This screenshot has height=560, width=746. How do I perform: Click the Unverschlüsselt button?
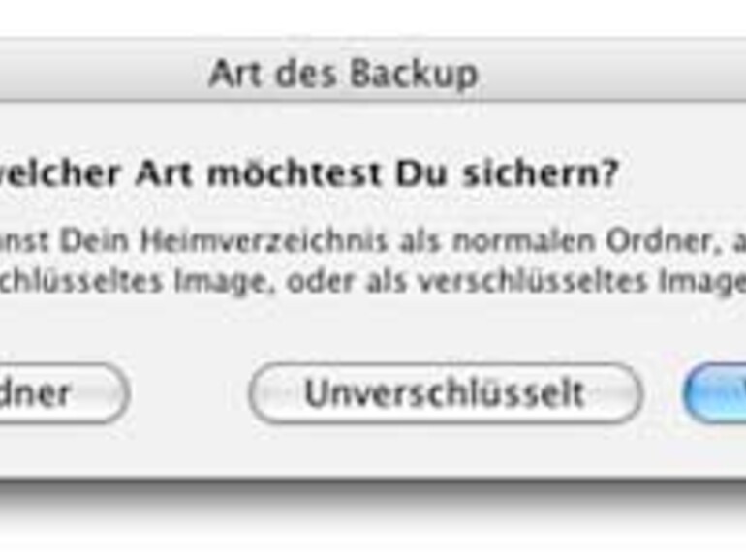[x=445, y=393]
